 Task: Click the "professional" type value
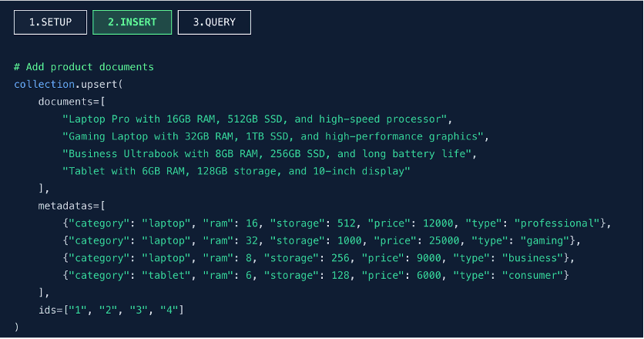click(558, 223)
